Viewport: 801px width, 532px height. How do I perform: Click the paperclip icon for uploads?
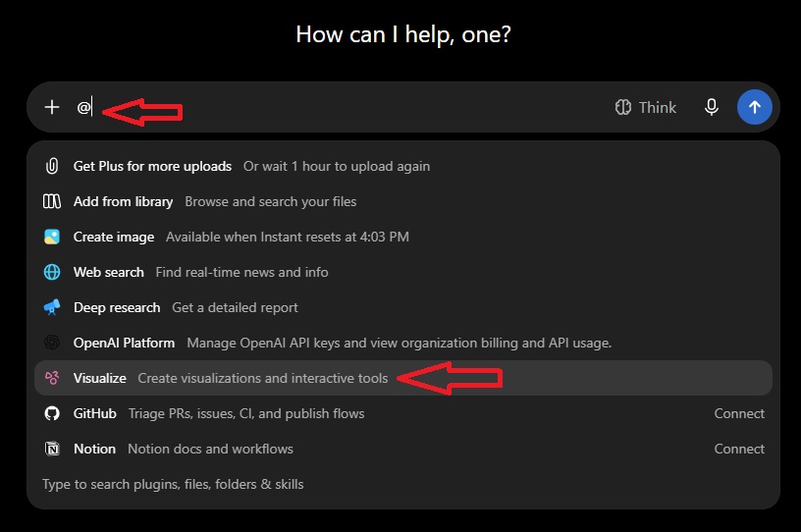[x=52, y=166]
